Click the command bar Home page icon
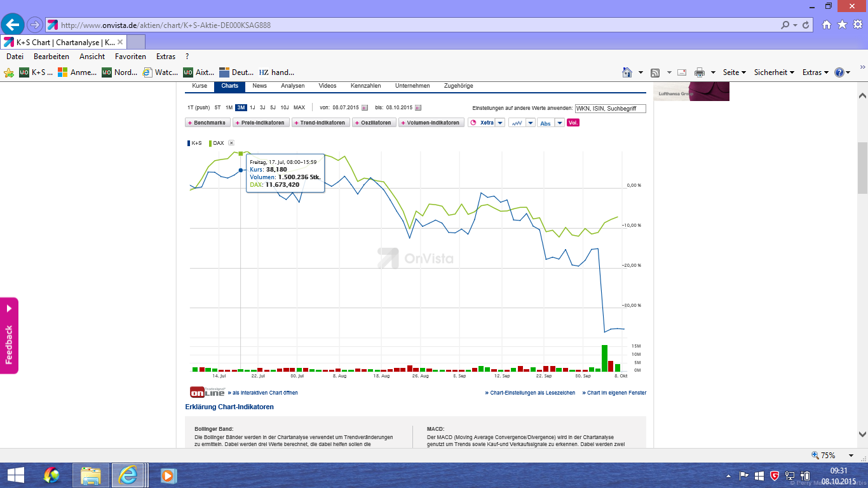The image size is (868, 488). (x=627, y=72)
